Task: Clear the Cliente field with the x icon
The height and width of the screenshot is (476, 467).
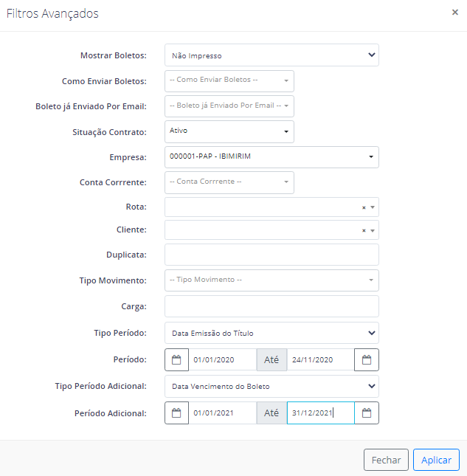Action: pos(364,231)
